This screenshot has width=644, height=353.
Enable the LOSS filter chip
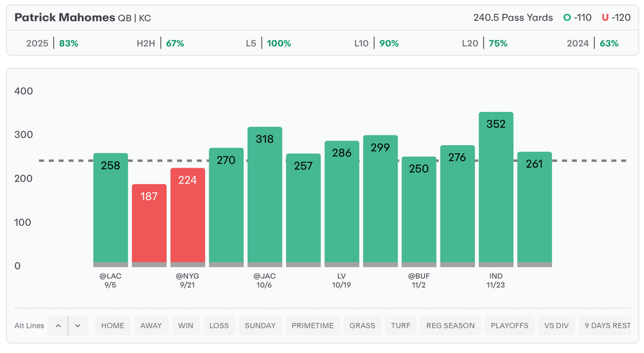pyautogui.click(x=219, y=325)
